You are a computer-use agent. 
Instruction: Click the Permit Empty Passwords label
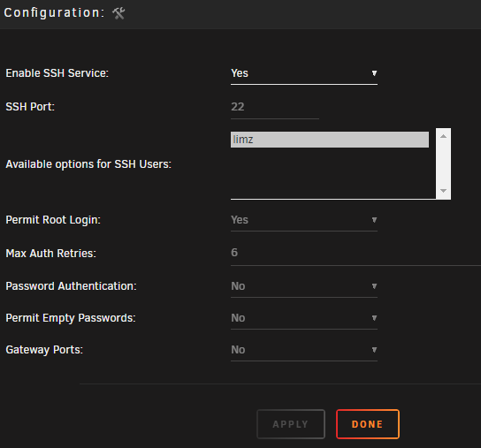coord(71,318)
